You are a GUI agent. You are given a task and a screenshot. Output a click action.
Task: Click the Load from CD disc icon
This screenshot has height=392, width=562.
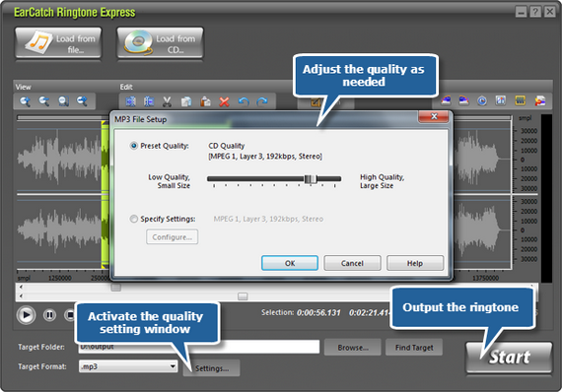pos(138,42)
